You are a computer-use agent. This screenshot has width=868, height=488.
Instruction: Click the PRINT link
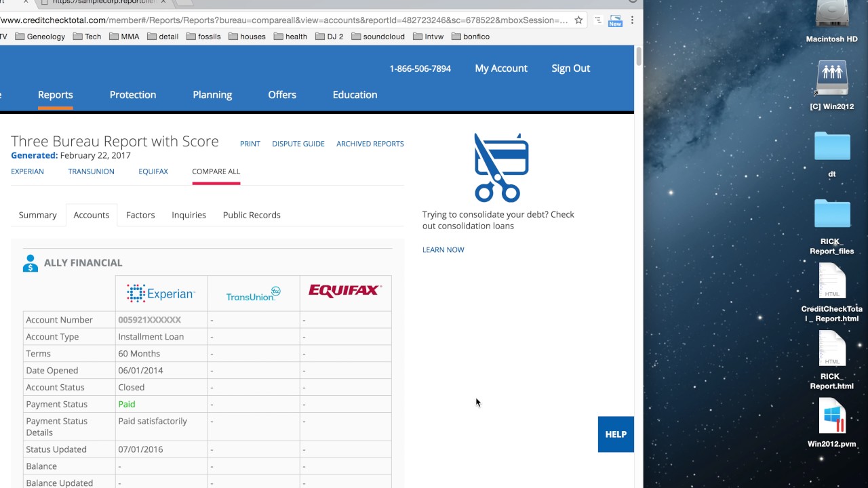point(250,144)
